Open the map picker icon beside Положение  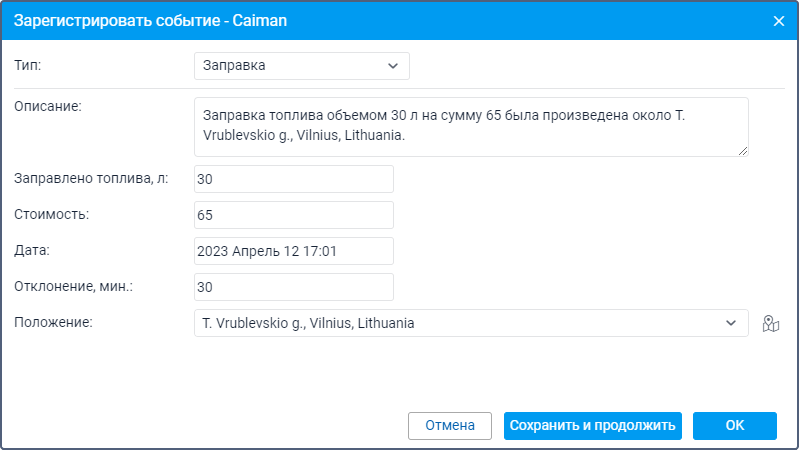[770, 324]
